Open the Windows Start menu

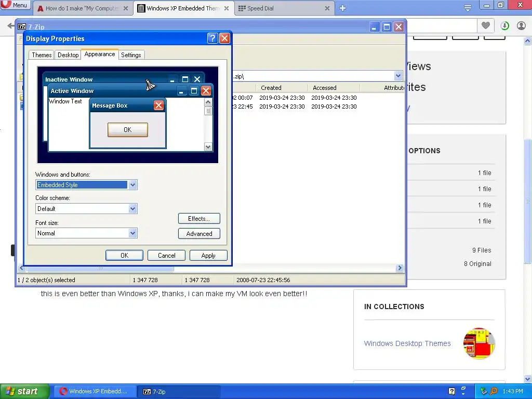(x=24, y=391)
